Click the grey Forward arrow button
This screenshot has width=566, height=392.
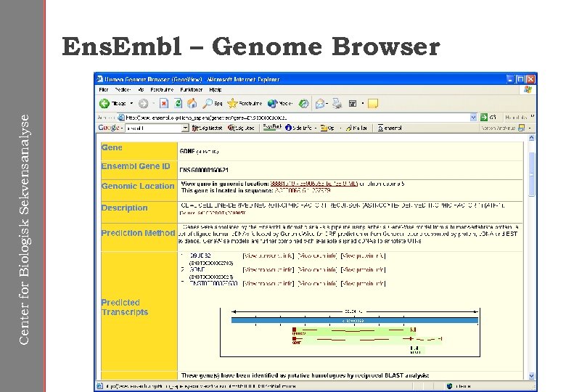click(x=143, y=104)
